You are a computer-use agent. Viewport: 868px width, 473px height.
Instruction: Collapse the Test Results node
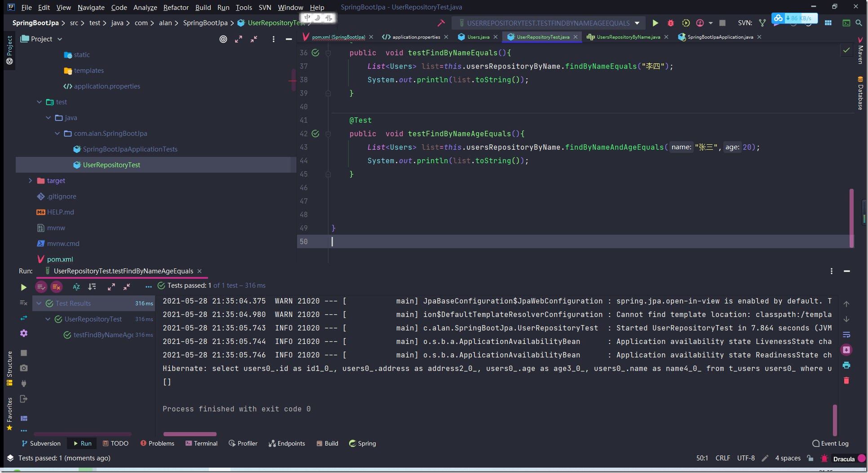39,303
